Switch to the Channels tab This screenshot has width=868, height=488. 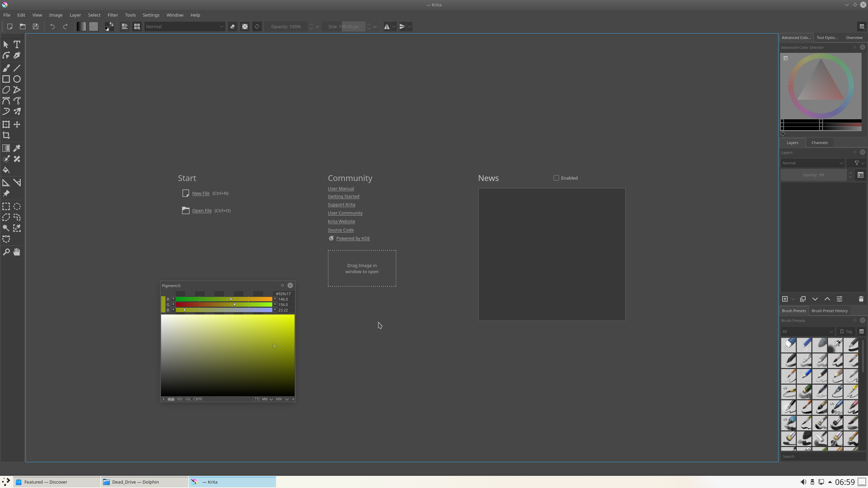[820, 143]
